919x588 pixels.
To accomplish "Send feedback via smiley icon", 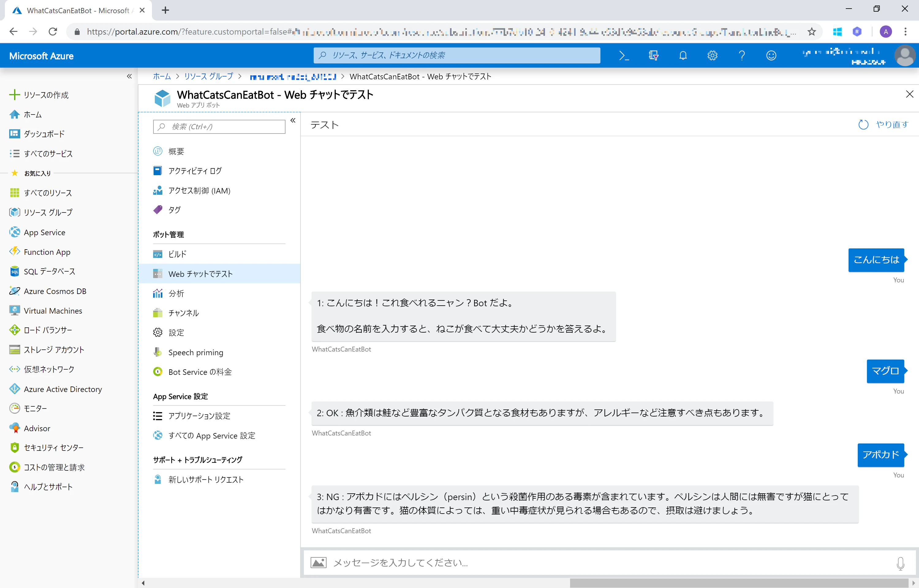I will [x=771, y=56].
